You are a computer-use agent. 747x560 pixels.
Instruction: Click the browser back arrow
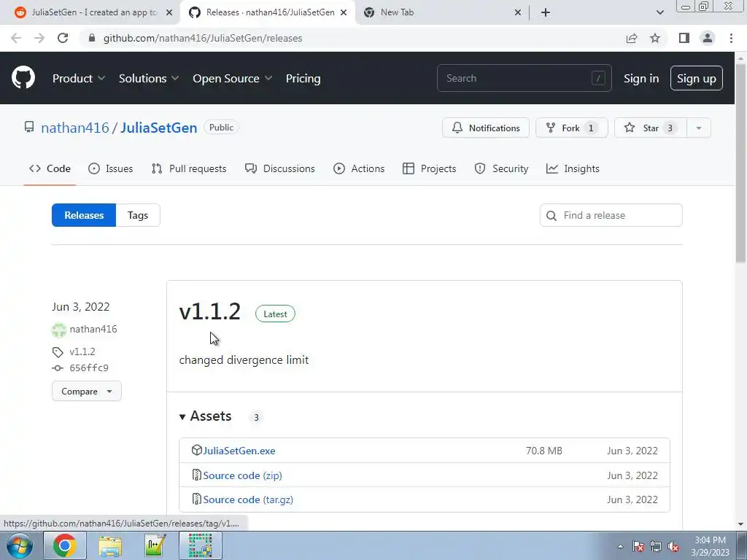tap(16, 38)
